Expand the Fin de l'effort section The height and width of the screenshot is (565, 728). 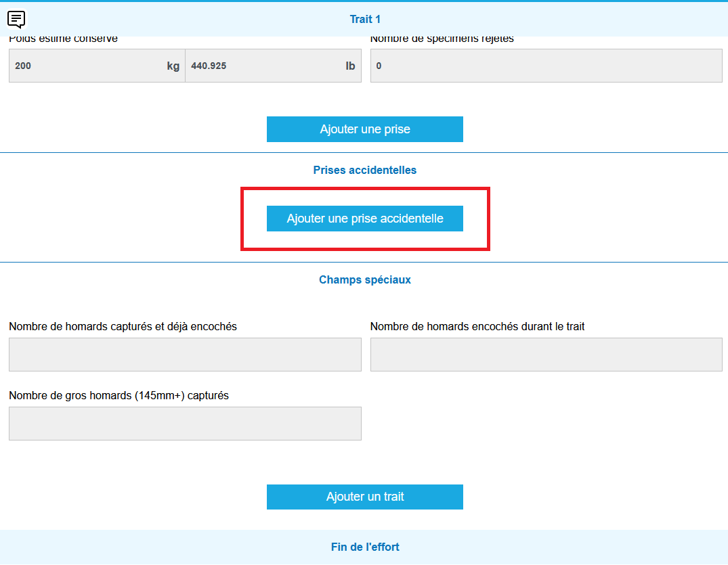(365, 547)
